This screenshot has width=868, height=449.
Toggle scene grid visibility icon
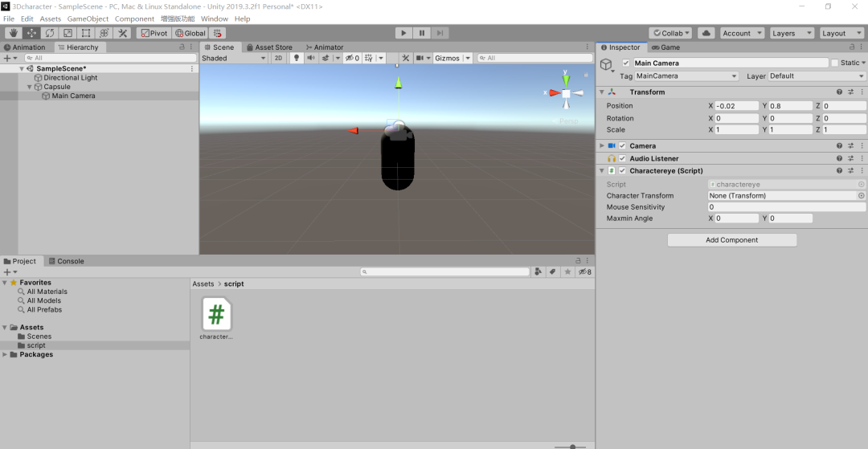point(368,58)
